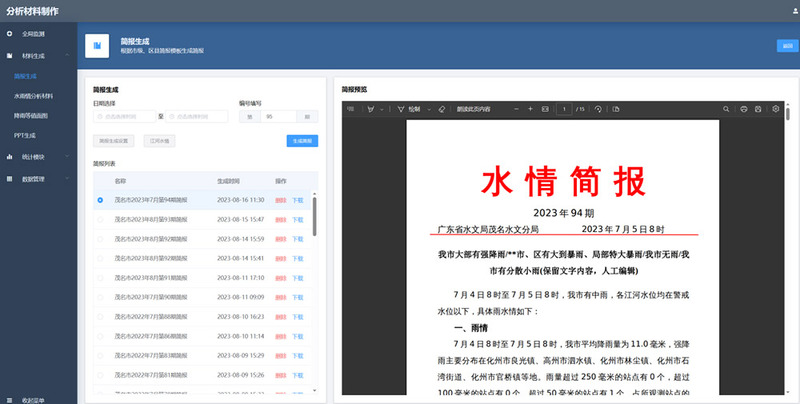This screenshot has height=404, width=800.
Task: Click 收起菜单 at sidebar bottom
Action: [33, 401]
